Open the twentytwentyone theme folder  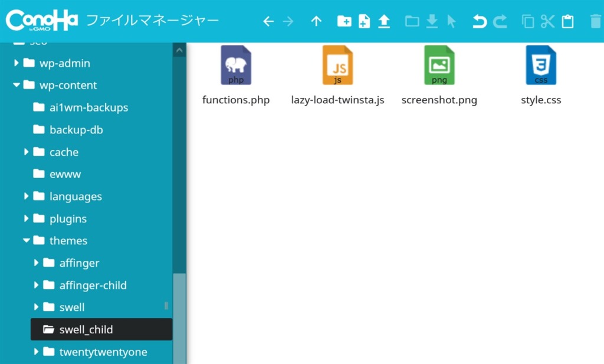tap(95, 351)
